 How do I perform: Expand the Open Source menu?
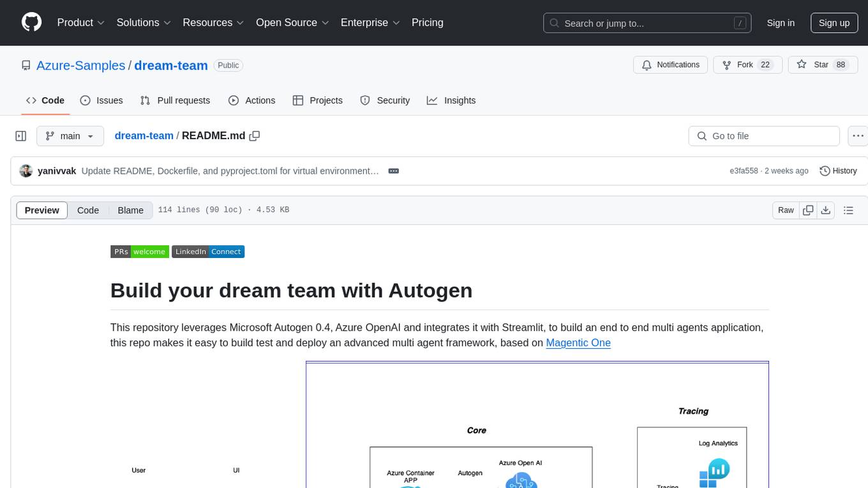tap(292, 22)
